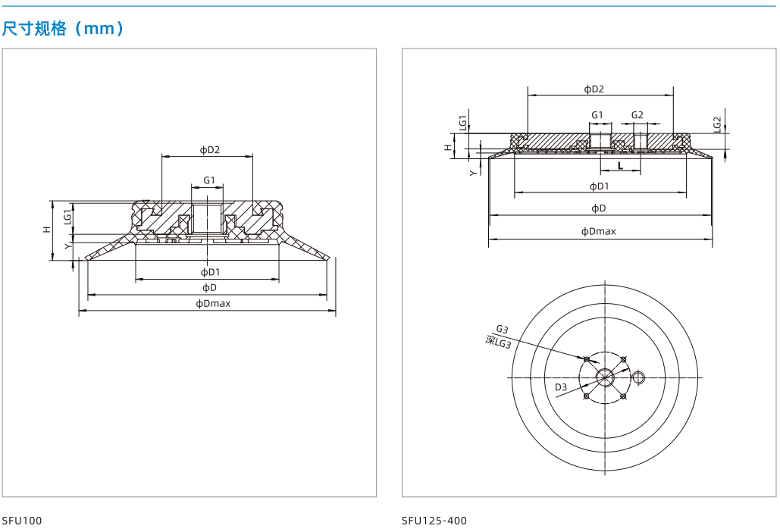This screenshot has width=780, height=532.
Task: Click the ϕD1 label in SFU100 drawing
Action: pyautogui.click(x=210, y=272)
